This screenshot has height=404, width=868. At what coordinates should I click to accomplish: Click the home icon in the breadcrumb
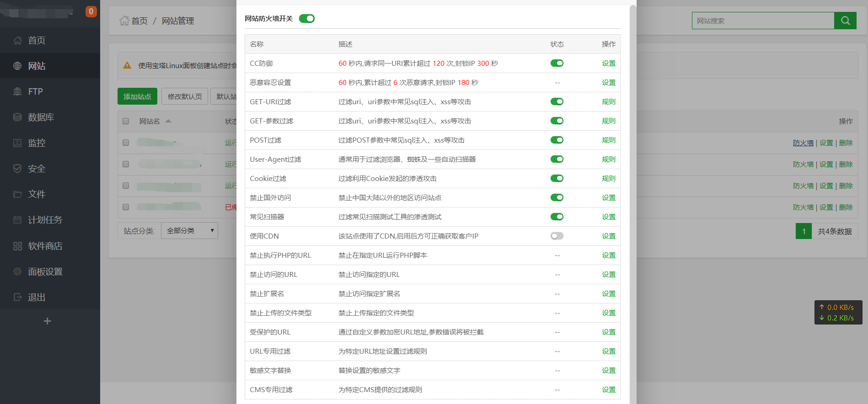tap(124, 21)
